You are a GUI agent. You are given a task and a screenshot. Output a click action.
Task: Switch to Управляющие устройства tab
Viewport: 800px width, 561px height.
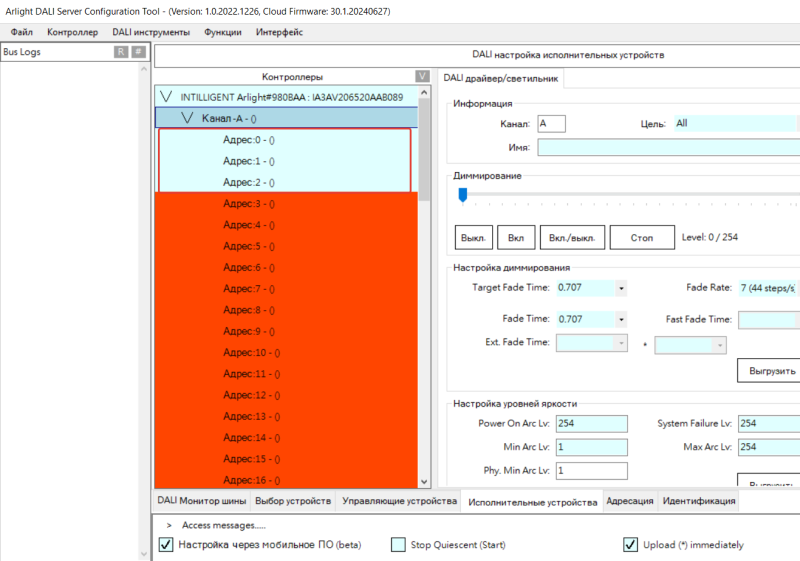click(399, 501)
